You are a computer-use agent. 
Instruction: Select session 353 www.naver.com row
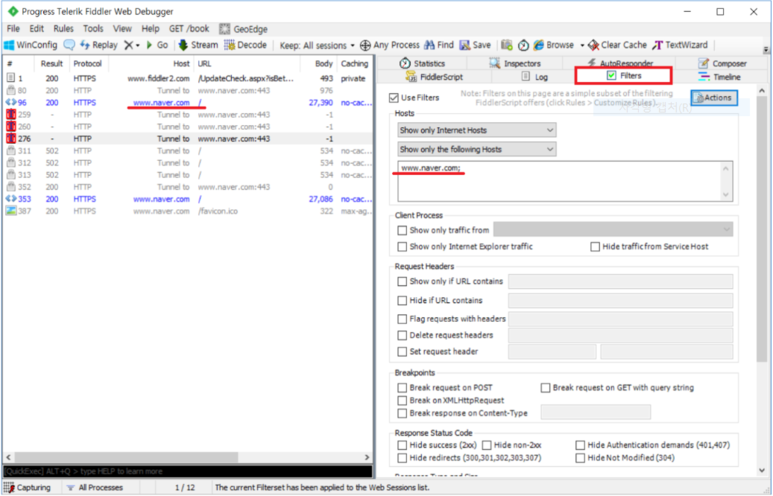pos(188,199)
